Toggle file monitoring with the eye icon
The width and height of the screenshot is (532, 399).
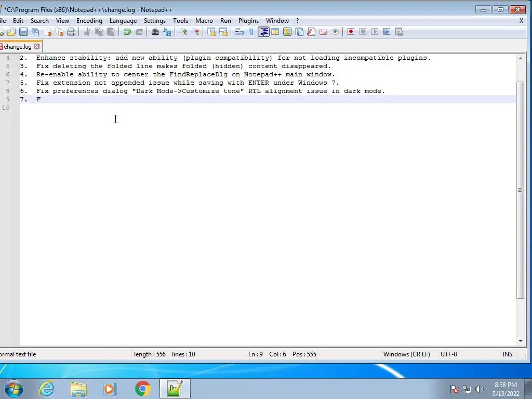[x=335, y=32]
